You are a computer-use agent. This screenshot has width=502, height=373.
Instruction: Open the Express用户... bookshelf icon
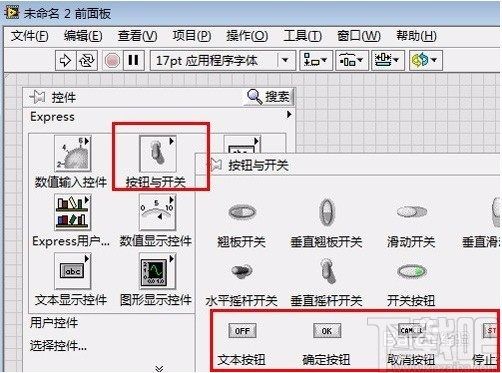coord(72,212)
